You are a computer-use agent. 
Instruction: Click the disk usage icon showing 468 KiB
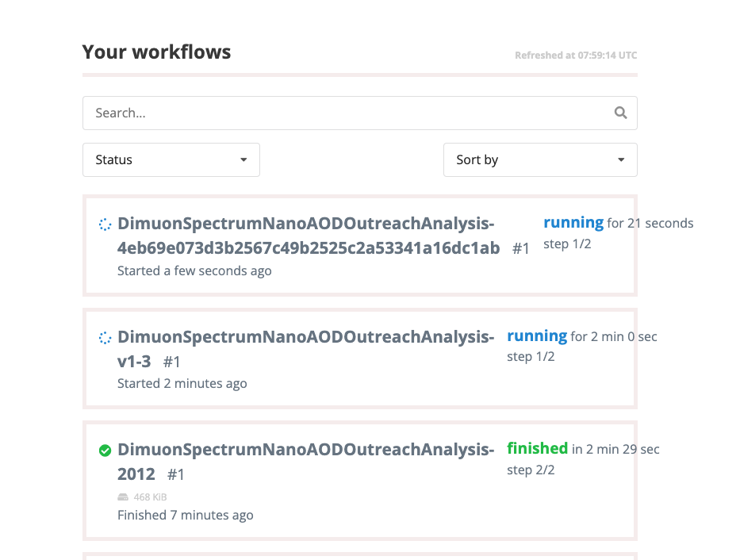tap(122, 497)
